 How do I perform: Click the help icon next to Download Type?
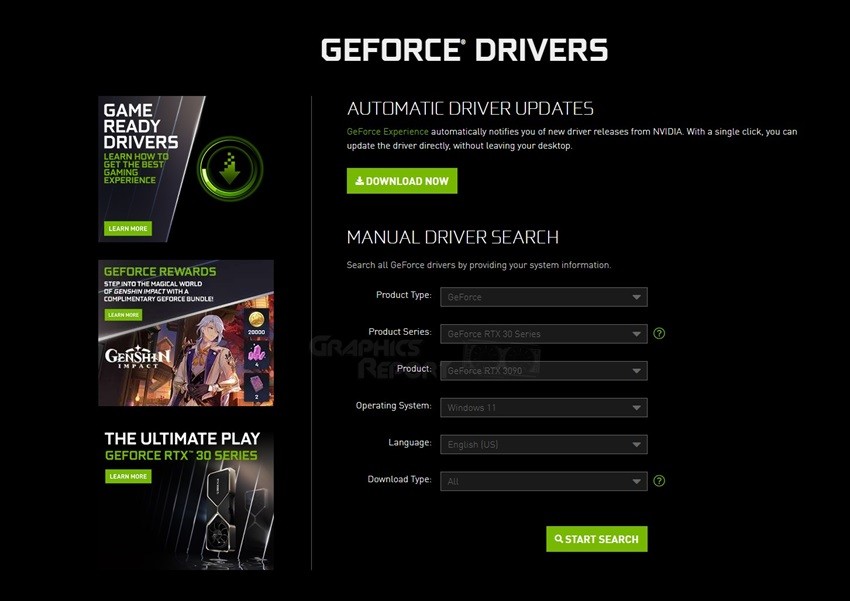(659, 481)
